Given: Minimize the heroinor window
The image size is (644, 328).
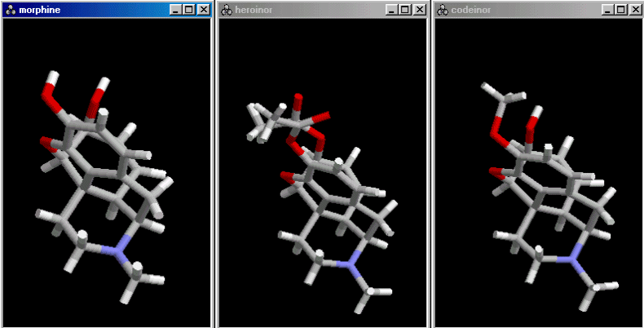Looking at the screenshot, I should 392,10.
